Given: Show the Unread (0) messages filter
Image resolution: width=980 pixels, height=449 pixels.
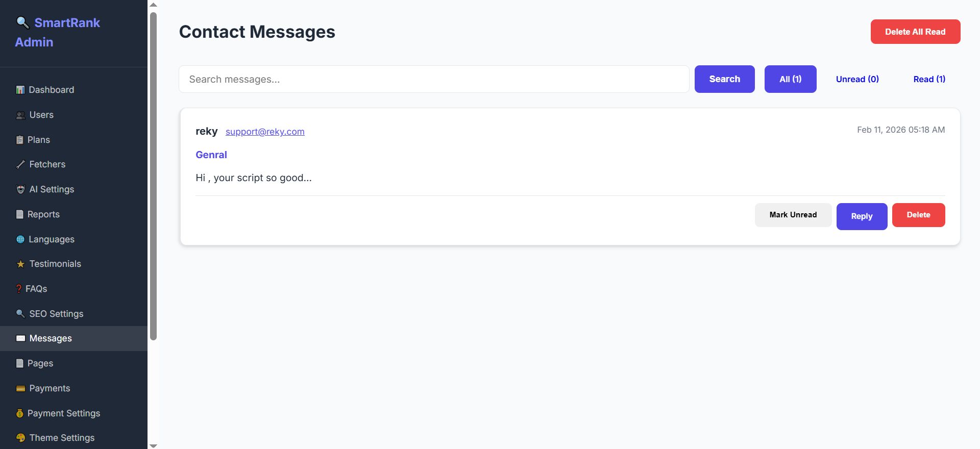Looking at the screenshot, I should click(857, 79).
